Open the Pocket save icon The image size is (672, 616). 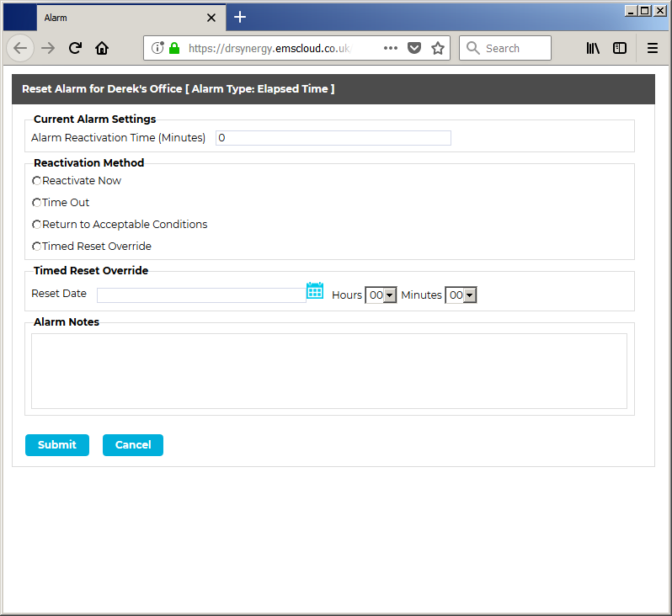pyautogui.click(x=414, y=48)
